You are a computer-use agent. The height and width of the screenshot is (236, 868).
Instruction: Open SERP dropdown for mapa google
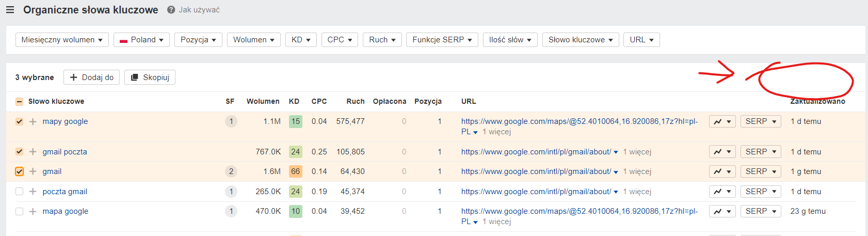(761, 211)
